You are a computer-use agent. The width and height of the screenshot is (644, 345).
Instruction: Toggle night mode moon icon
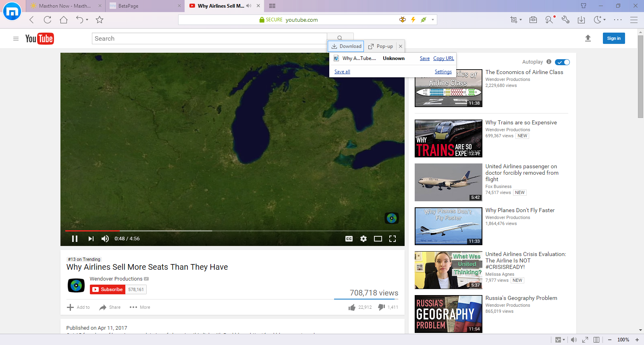[597, 20]
